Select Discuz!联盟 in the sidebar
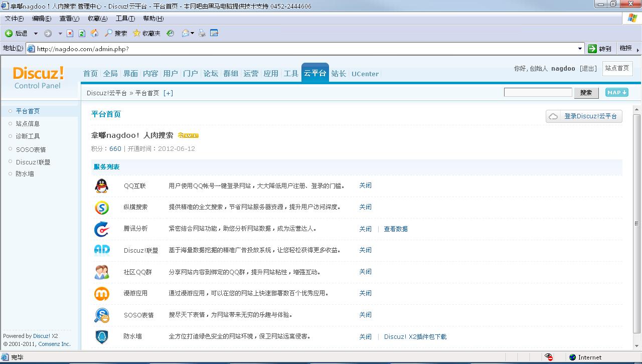Screen dimensions: 642x364 point(33,162)
